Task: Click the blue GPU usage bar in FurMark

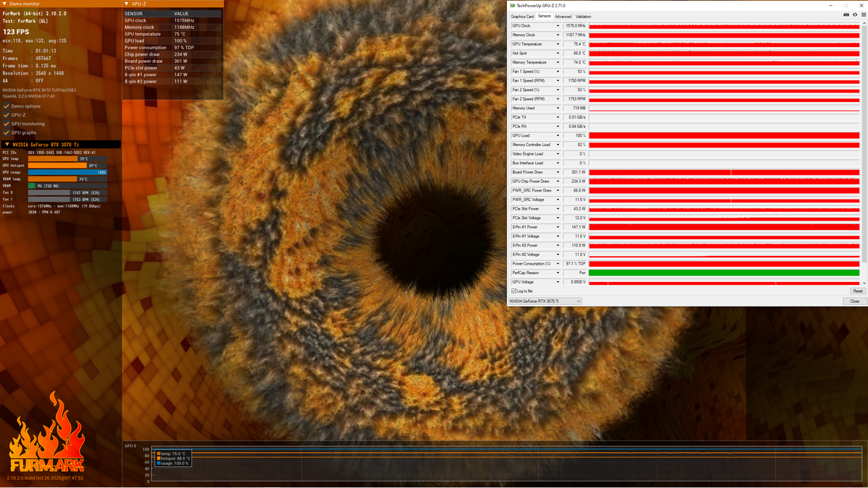Action: tap(67, 172)
